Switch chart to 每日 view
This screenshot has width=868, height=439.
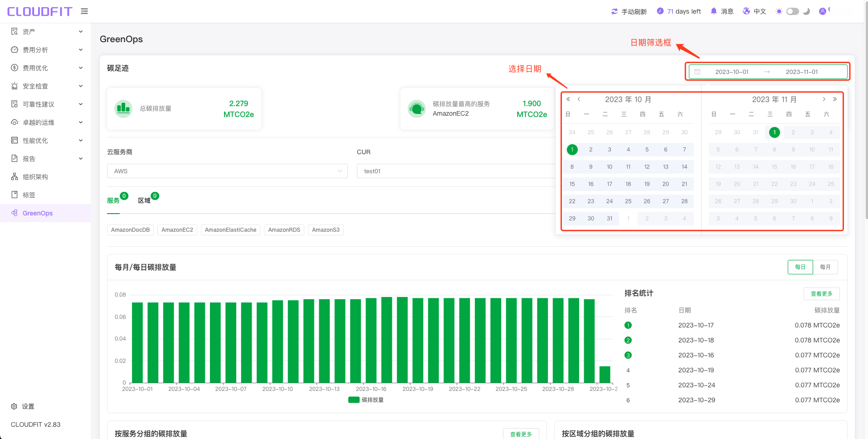[x=800, y=267]
